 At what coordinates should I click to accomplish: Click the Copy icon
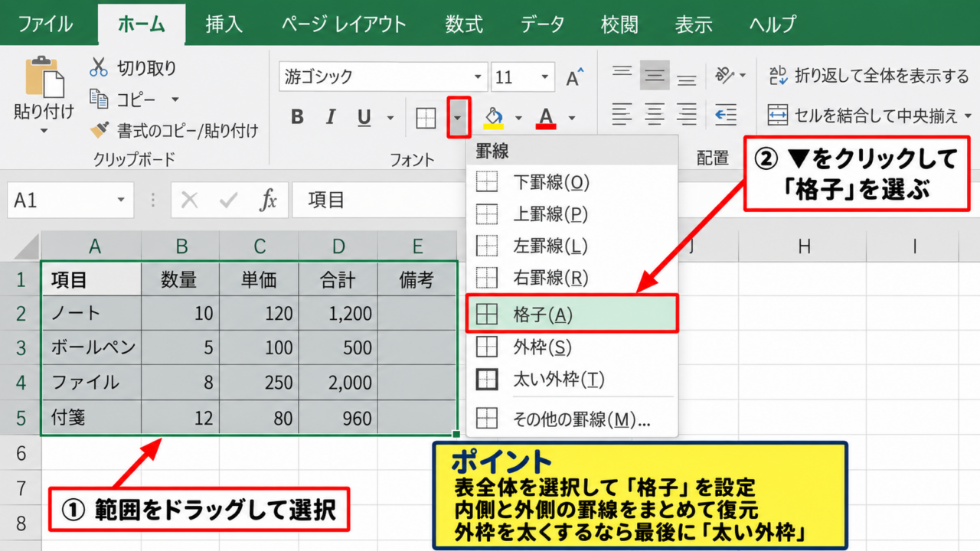(99, 99)
